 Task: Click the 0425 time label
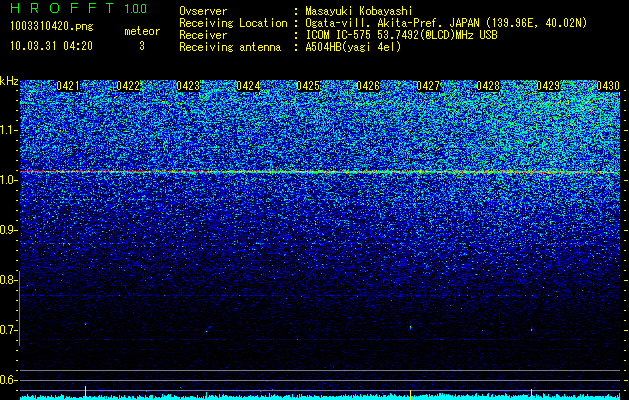(x=308, y=86)
